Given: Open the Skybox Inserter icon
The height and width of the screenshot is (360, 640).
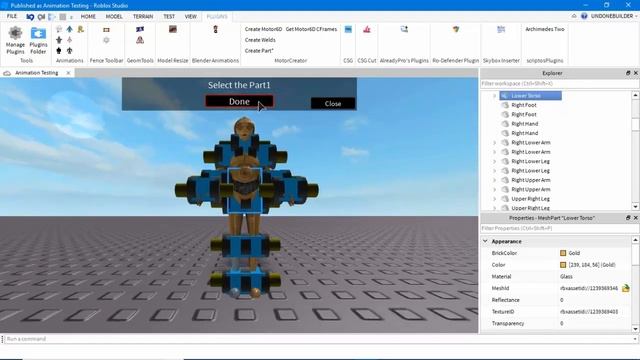Looking at the screenshot, I should tap(501, 29).
